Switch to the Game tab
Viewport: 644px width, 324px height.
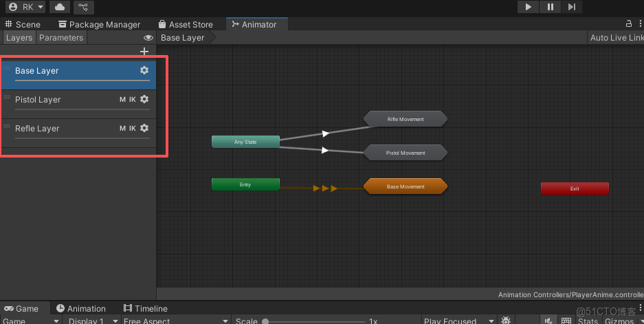(21, 308)
